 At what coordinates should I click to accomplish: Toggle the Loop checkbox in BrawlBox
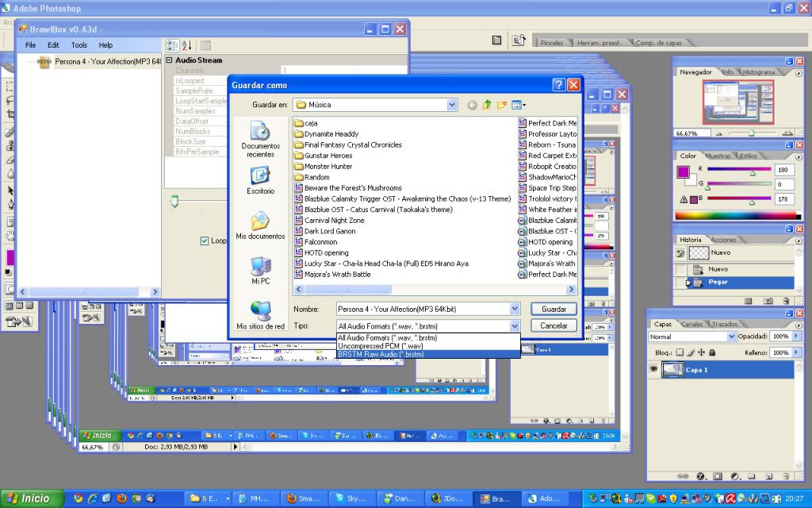(x=205, y=241)
